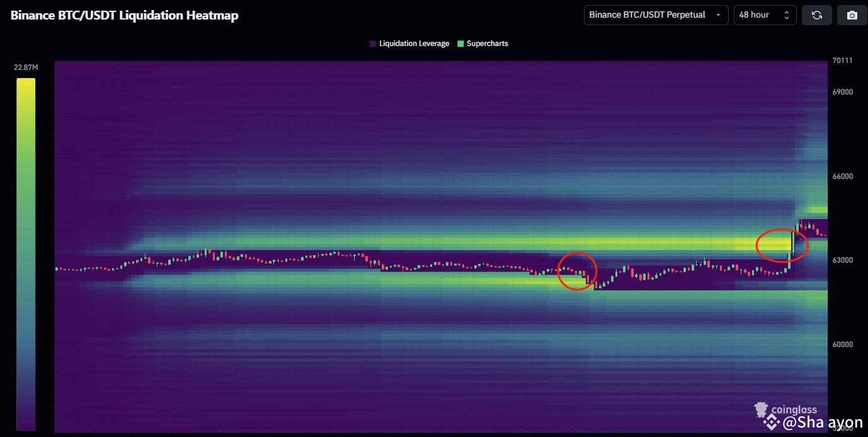Select the purple Liquidation Leverage legend square

(x=372, y=43)
